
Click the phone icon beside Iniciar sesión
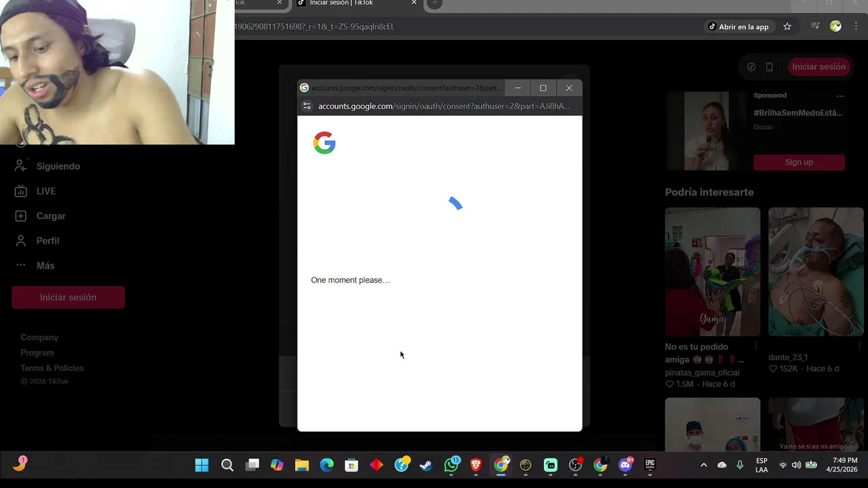(x=769, y=66)
